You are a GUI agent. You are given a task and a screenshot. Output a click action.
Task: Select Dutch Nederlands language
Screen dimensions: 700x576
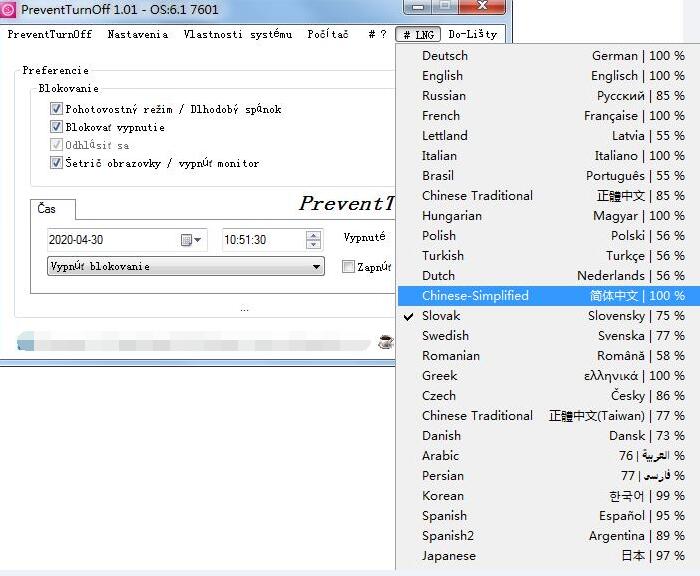coord(549,276)
